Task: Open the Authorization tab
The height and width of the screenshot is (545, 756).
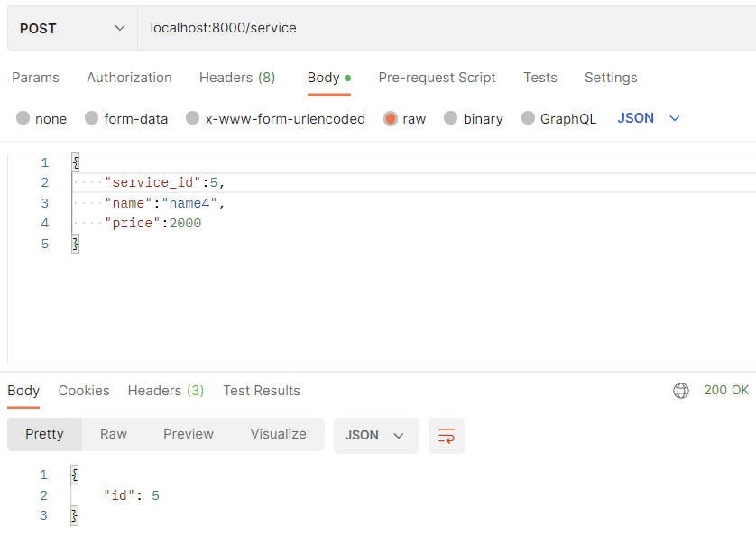Action: 129,78
